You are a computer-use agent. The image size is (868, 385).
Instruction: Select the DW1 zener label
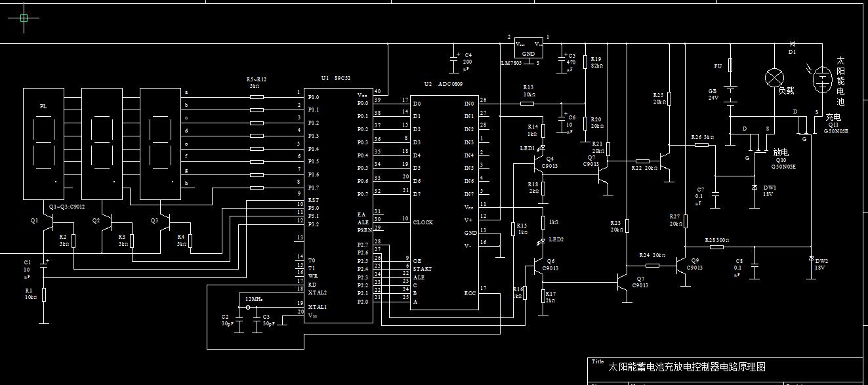769,187
